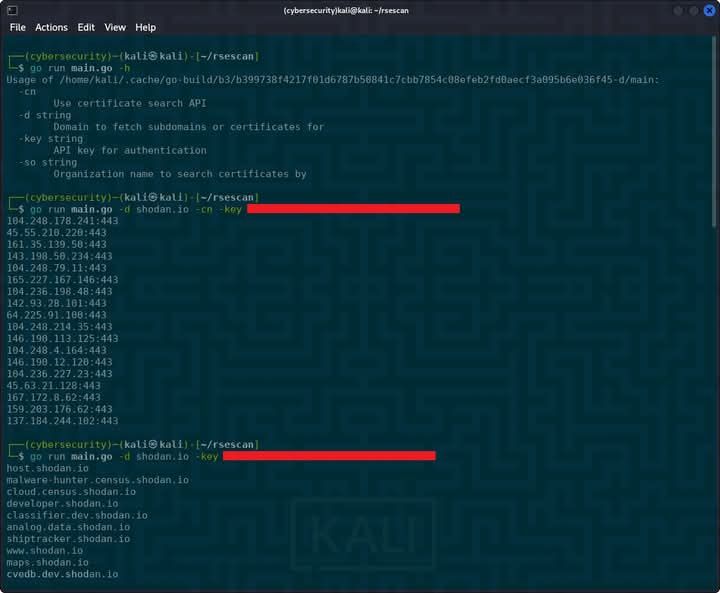This screenshot has width=720, height=593.
Task: Click the IP 104.248.214.35:443
Action: (59, 327)
